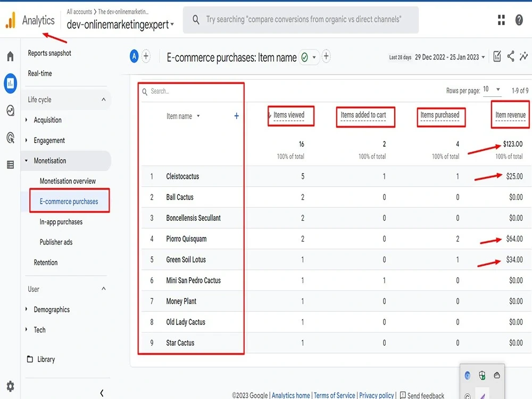Open the property selector dev-onlinemarketingexpert dropdown

[120, 24]
